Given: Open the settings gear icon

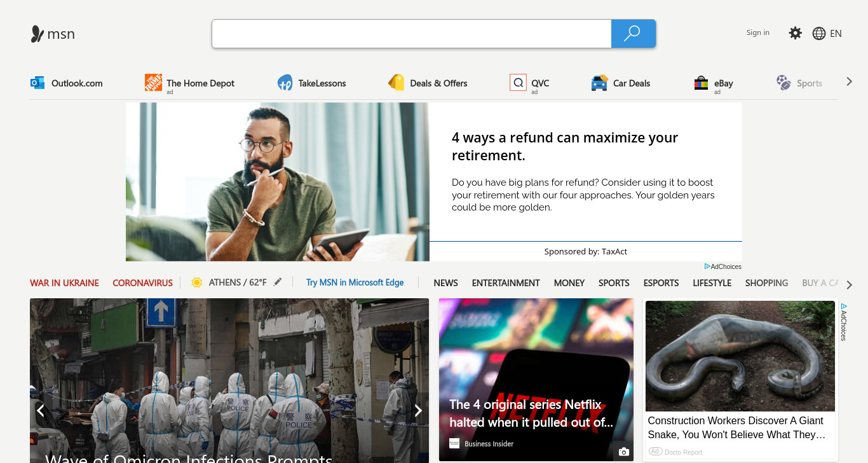Looking at the screenshot, I should (795, 33).
